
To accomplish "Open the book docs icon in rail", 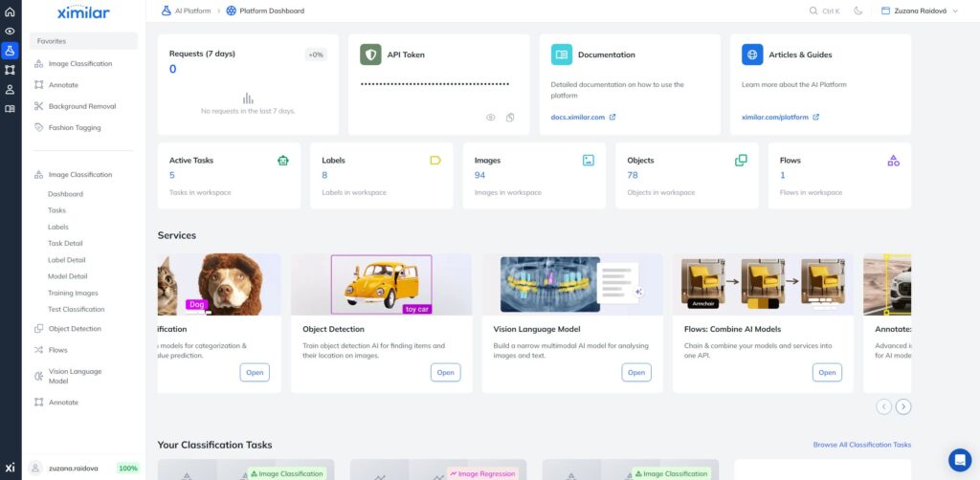I will coord(10,109).
